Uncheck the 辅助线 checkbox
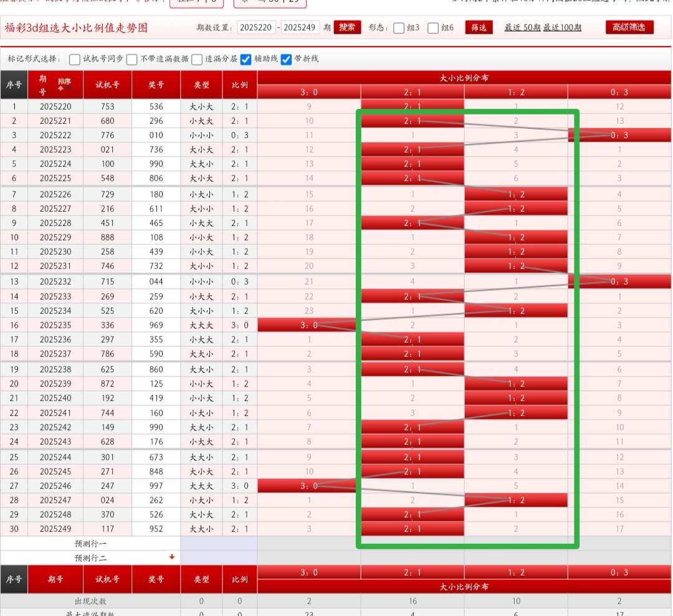 pyautogui.click(x=246, y=59)
